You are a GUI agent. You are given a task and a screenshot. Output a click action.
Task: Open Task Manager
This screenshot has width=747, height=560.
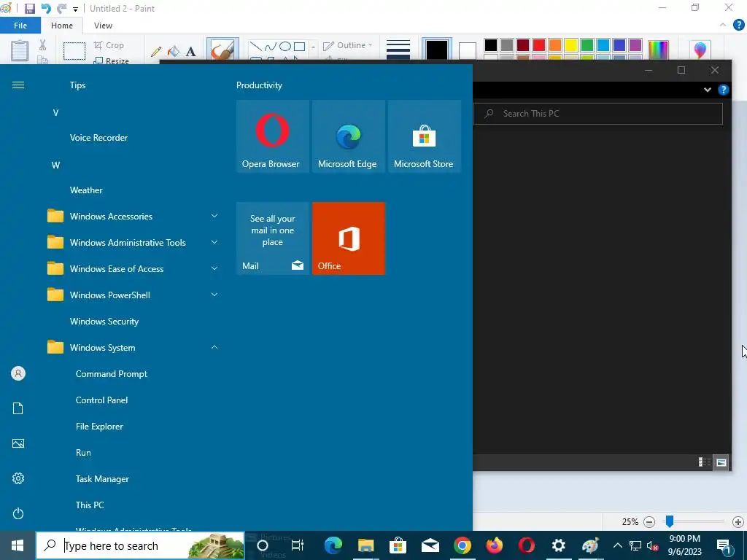click(102, 478)
